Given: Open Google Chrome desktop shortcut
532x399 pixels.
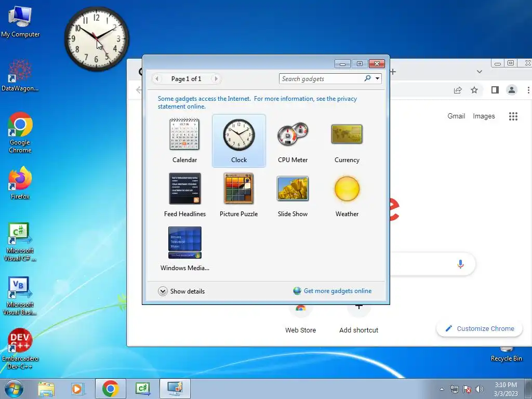Looking at the screenshot, I should pyautogui.click(x=20, y=132).
